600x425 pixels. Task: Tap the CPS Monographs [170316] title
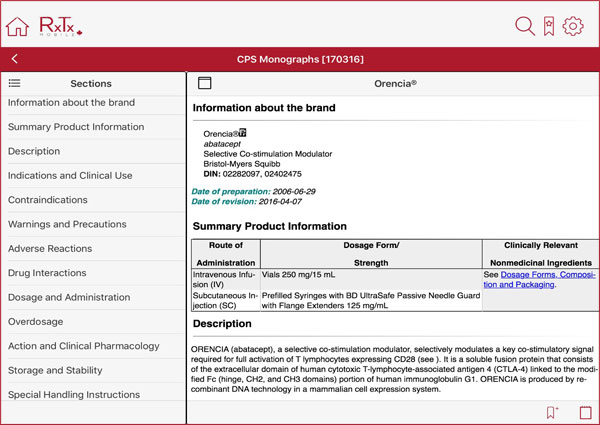(x=300, y=59)
